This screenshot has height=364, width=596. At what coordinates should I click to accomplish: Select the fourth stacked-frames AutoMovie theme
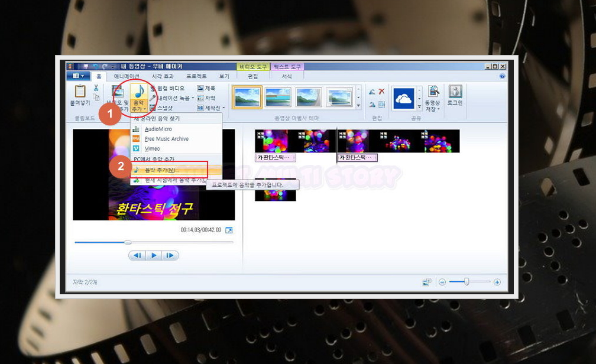(339, 97)
